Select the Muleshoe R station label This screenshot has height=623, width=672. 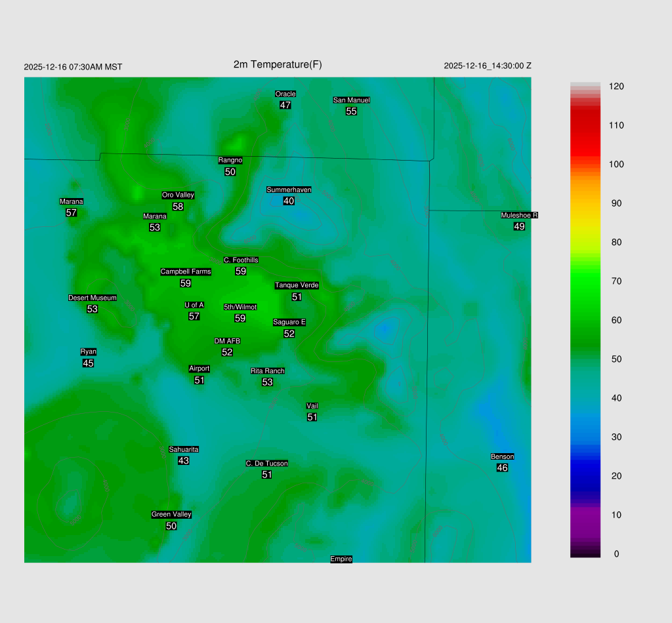click(x=519, y=215)
